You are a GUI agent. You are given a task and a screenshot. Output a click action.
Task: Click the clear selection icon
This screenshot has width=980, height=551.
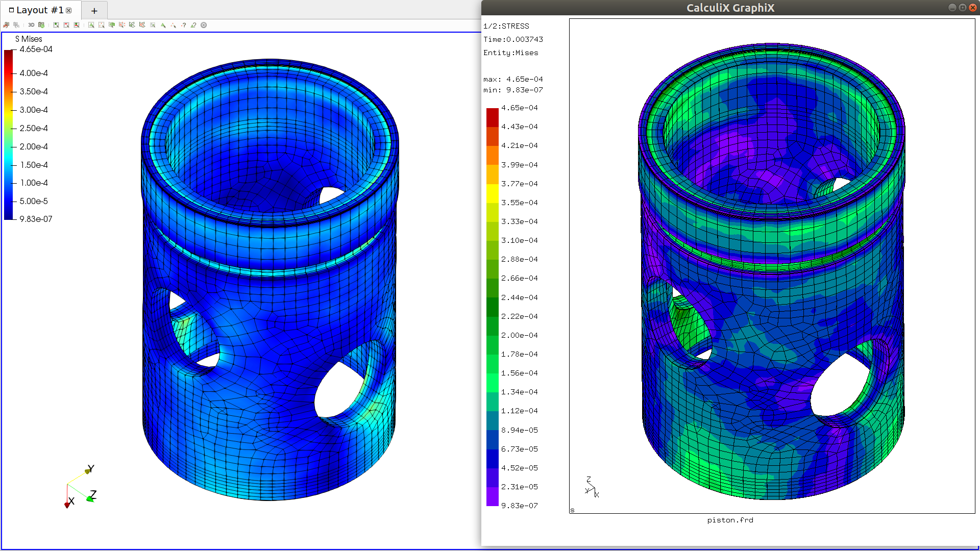204,25
